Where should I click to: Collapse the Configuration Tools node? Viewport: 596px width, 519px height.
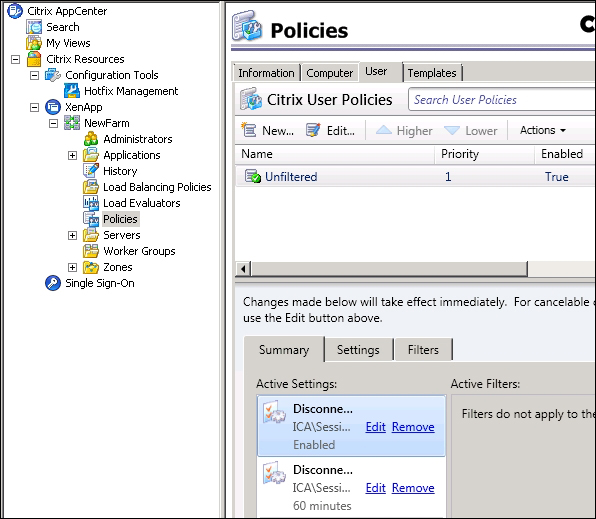(34, 75)
